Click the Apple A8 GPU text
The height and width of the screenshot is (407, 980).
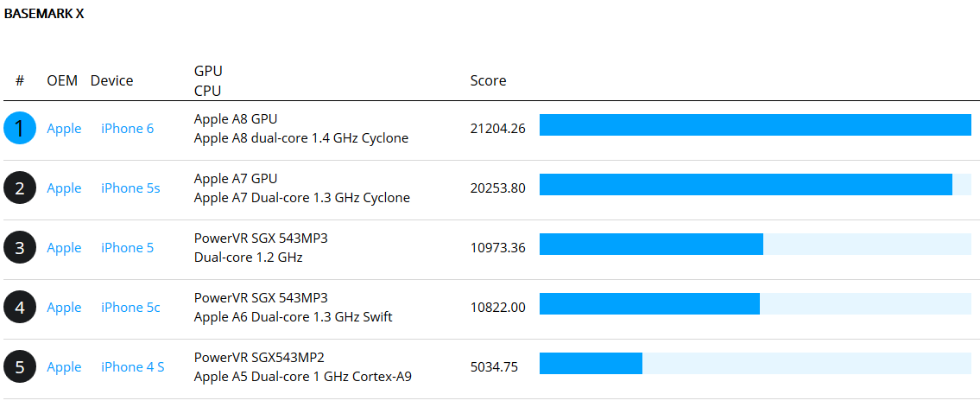(236, 118)
